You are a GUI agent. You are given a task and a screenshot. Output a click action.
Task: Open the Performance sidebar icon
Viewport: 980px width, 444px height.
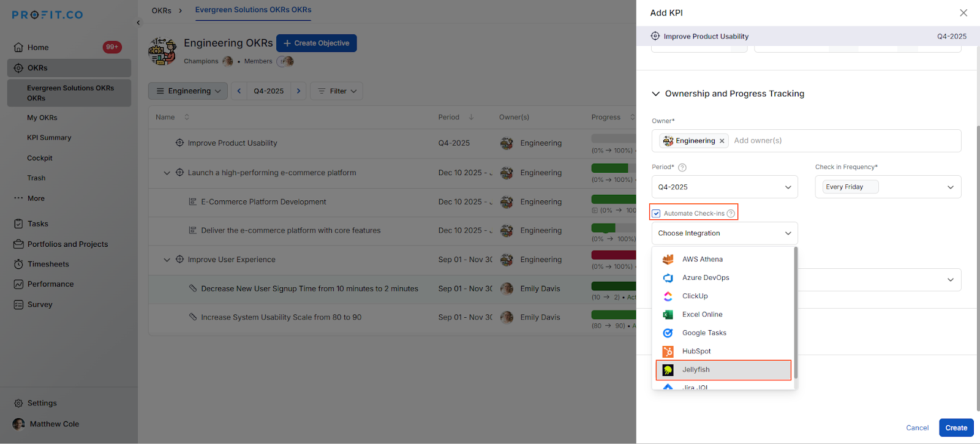18,284
